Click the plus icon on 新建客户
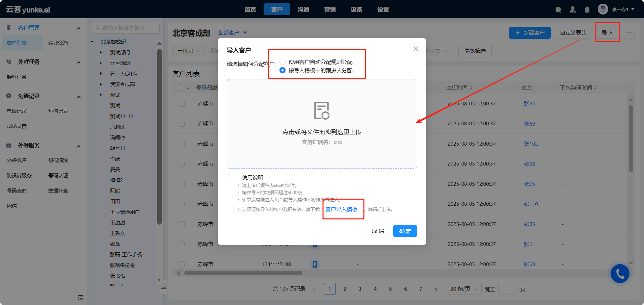The image size is (644, 305). [518, 33]
